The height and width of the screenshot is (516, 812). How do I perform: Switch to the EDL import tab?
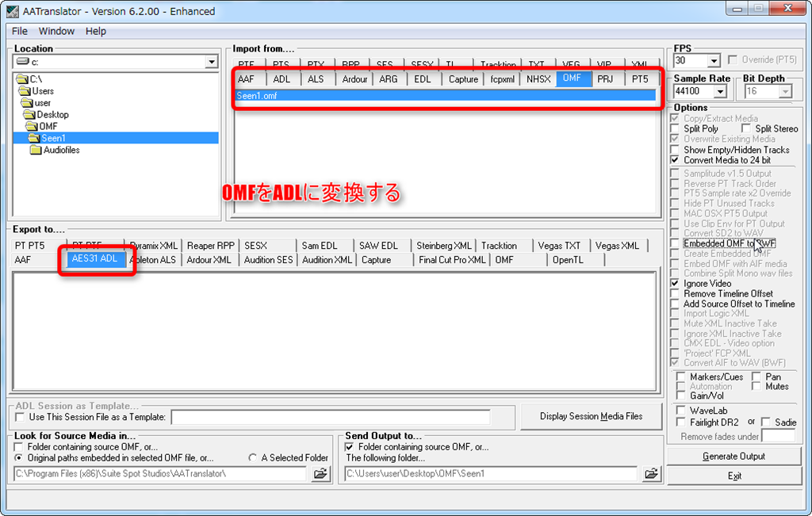point(423,79)
